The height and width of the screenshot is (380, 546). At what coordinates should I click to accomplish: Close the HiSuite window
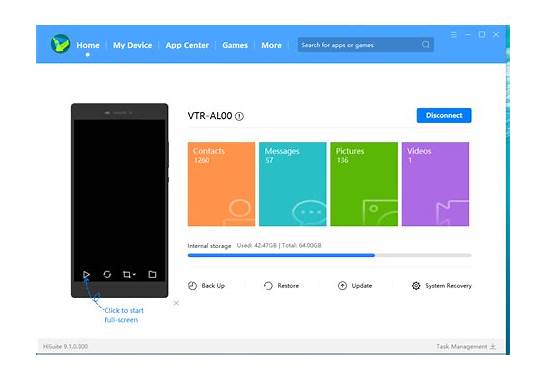click(496, 34)
